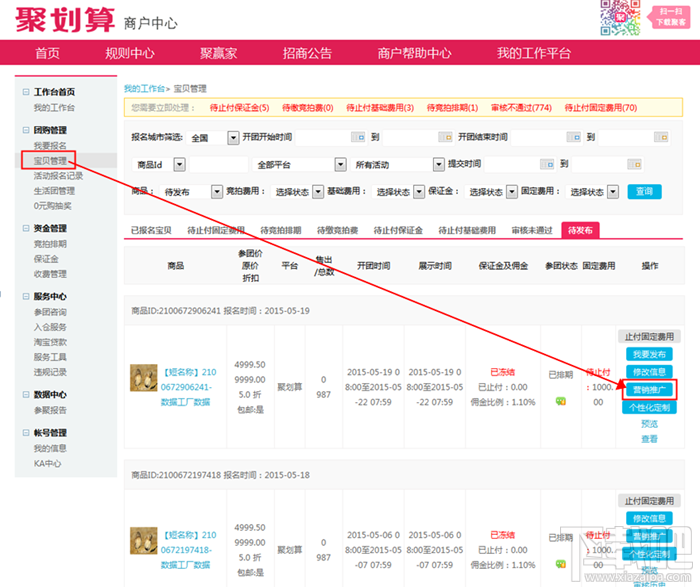The image size is (700, 587).
Task: Select 宝贝管理 in the sidebar
Action: click(50, 160)
